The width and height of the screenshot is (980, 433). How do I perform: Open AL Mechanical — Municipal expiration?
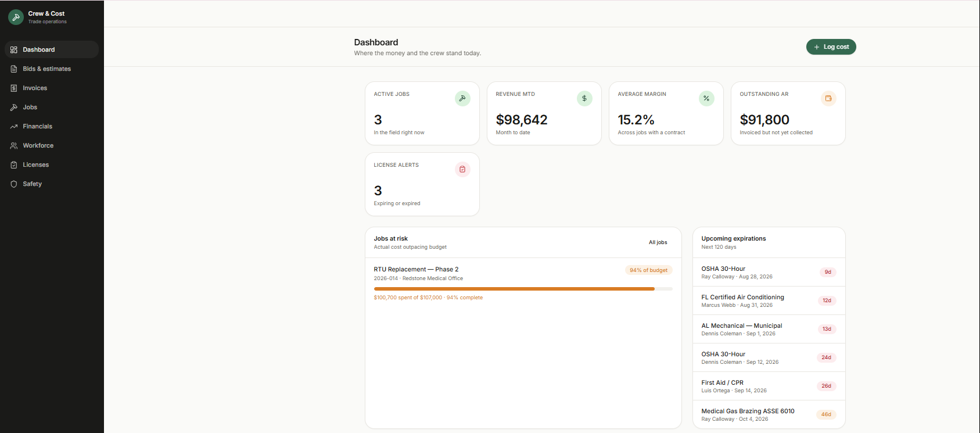[x=769, y=329]
